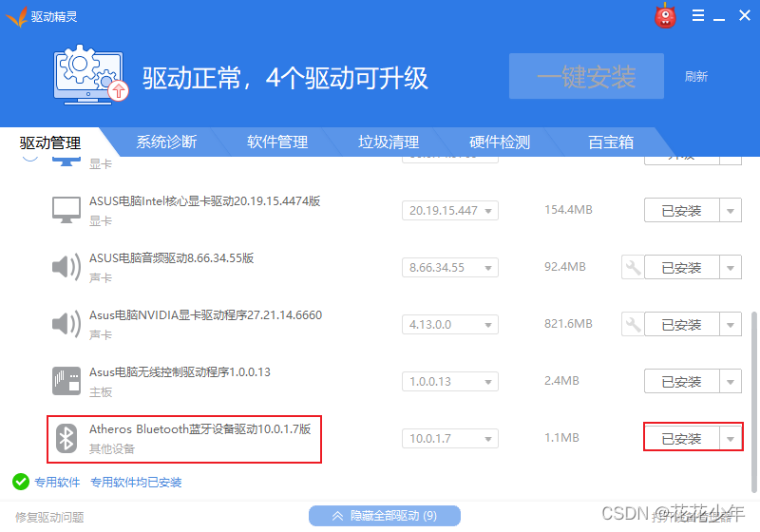
Task: Click 已安装 button for wireless control driver
Action: click(x=682, y=382)
